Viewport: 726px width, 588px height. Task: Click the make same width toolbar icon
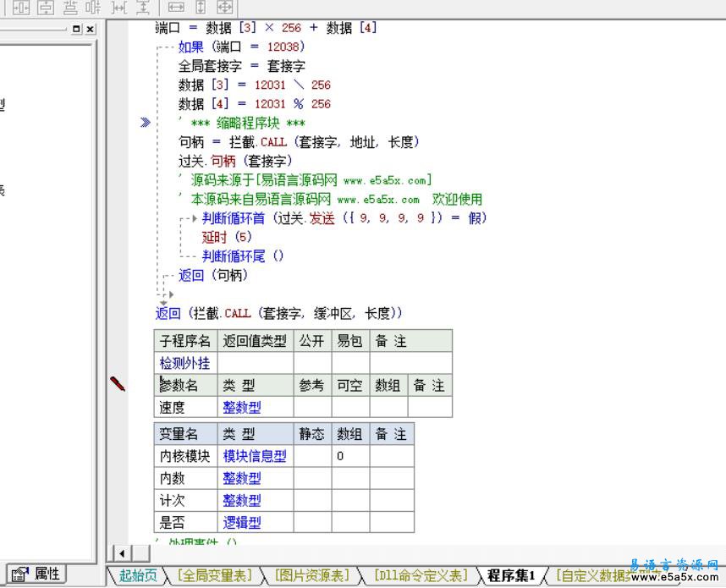[176, 8]
